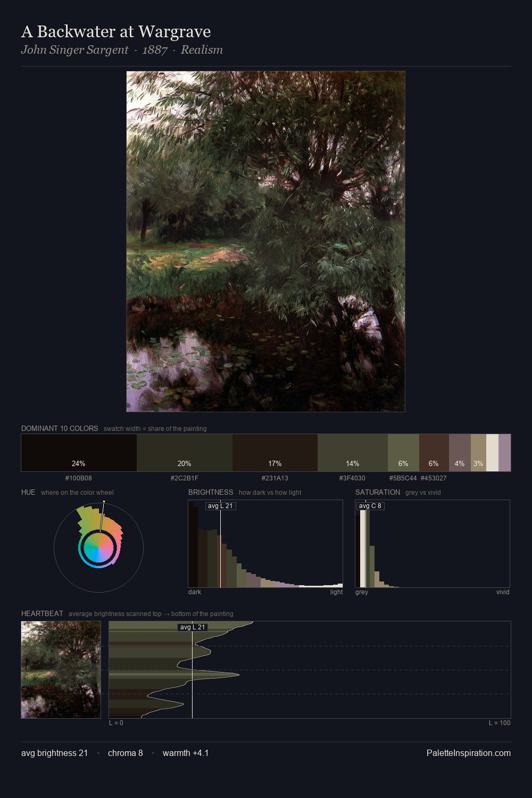Click the title 'A Backwater at Wargrave'
The height and width of the screenshot is (798, 532).
pos(116,32)
